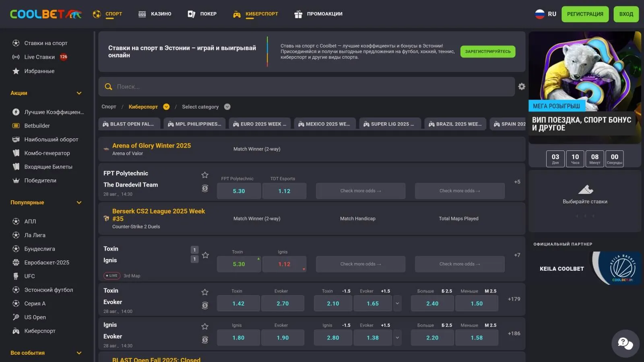Click the Russian flag language icon
The height and width of the screenshot is (362, 644).
pos(540,14)
